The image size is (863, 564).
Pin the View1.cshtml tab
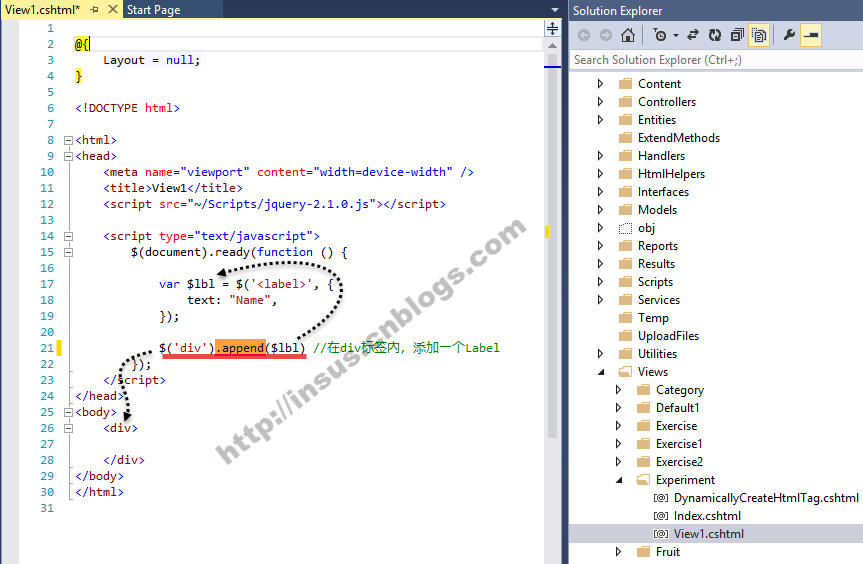click(x=94, y=10)
